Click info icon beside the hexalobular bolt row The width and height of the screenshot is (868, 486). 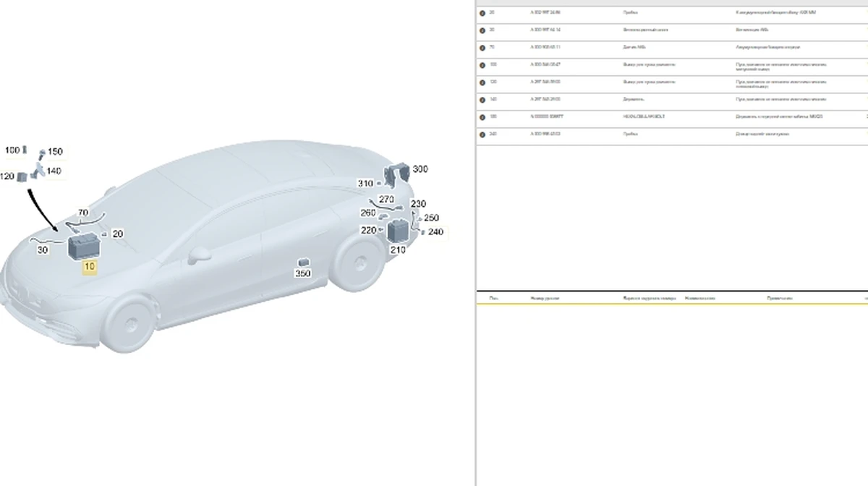coord(482,117)
